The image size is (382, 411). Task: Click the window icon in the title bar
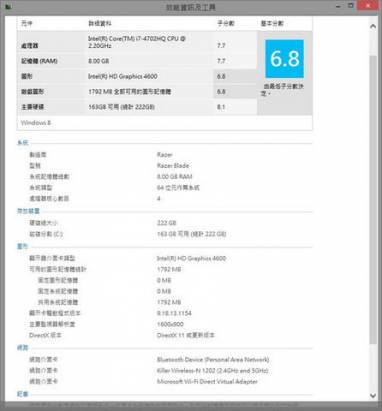pyautogui.click(x=8, y=6)
